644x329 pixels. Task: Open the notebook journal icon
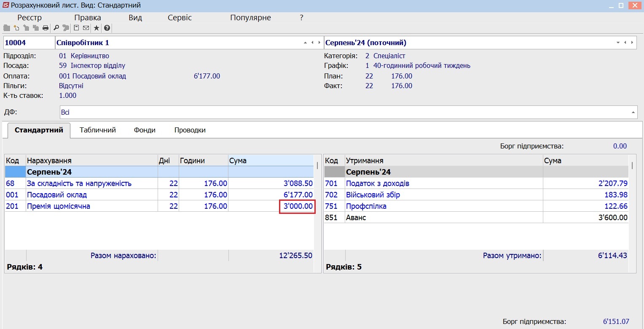coord(76,28)
